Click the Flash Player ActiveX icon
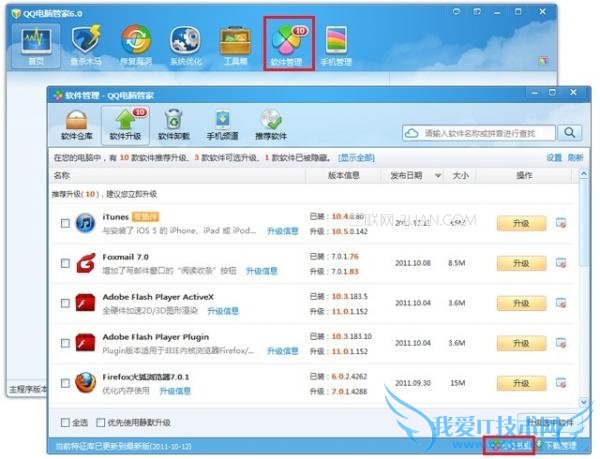The image size is (600, 459). coord(85,303)
